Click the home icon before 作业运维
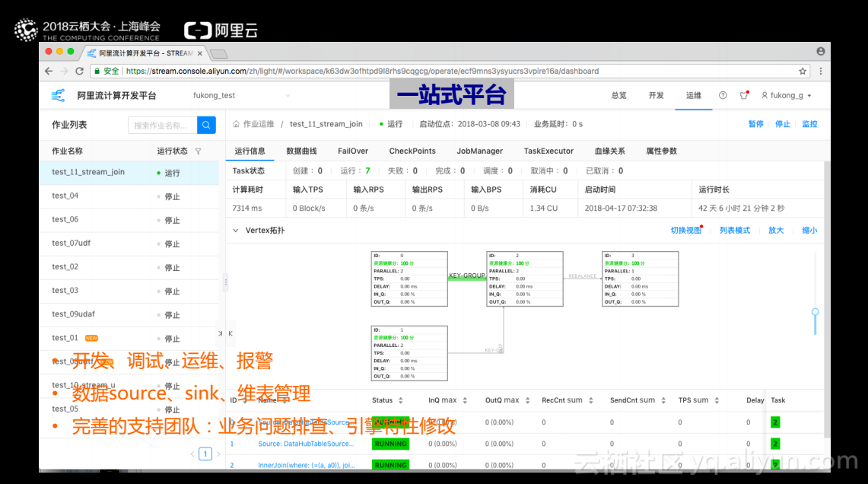868x484 pixels. coord(237,124)
